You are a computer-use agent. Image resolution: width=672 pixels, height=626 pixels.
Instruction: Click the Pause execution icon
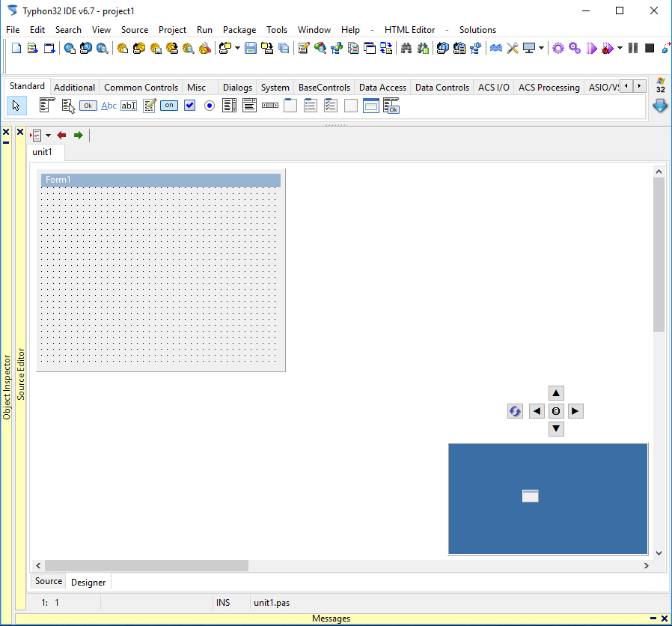pyautogui.click(x=633, y=48)
